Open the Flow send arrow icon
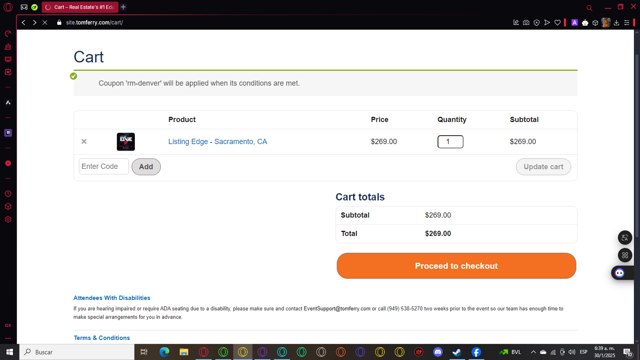The width and height of the screenshot is (640, 360). pyautogui.click(x=547, y=22)
